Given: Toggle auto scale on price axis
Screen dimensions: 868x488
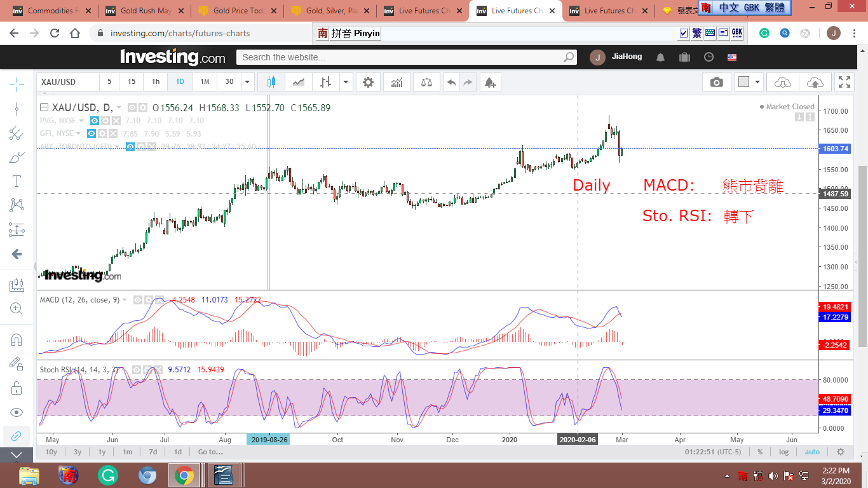Looking at the screenshot, I should [x=812, y=452].
